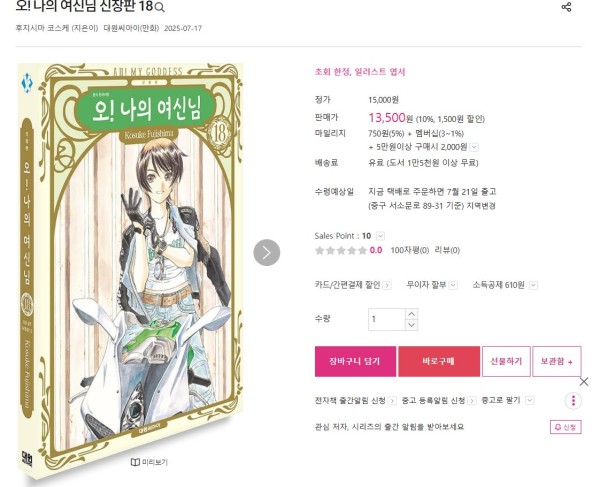600x487 pixels.
Task: Go to next cover image with arrow
Action: [267, 252]
